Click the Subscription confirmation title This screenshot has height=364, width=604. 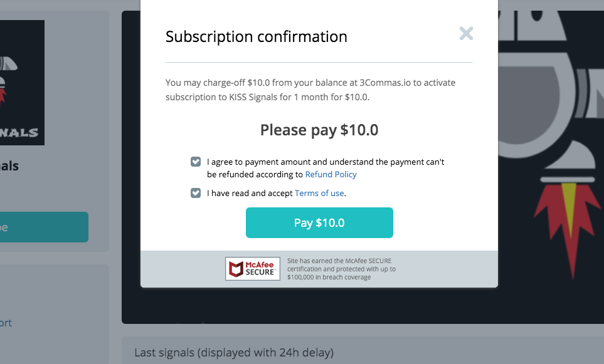click(256, 36)
